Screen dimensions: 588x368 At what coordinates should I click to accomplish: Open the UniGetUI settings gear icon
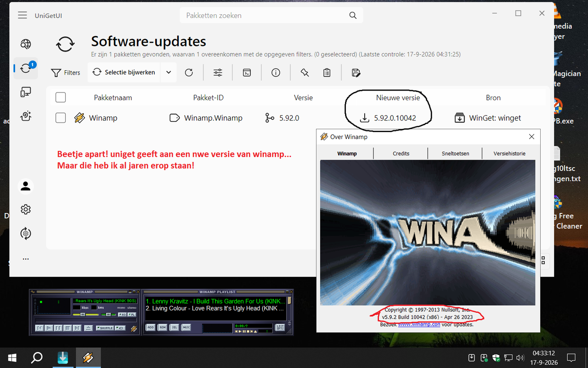[26, 209]
